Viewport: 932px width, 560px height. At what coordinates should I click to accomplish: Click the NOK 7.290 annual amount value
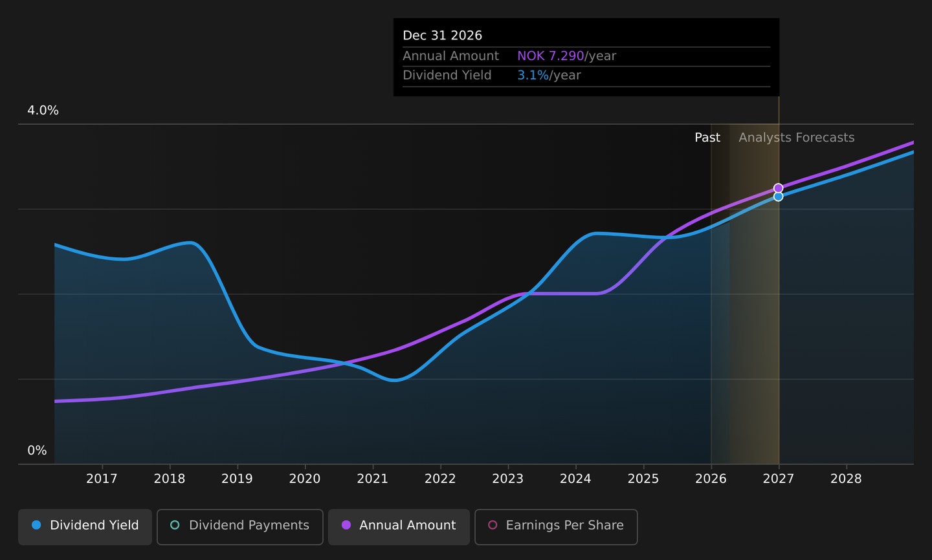pyautogui.click(x=551, y=56)
